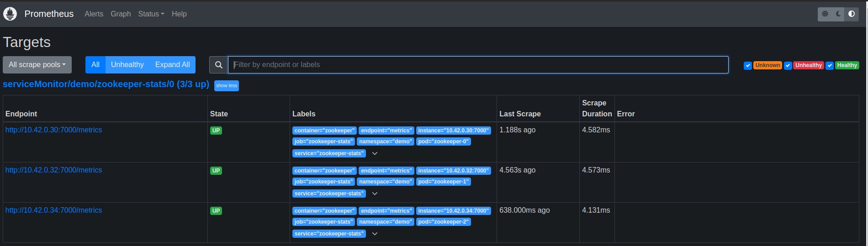Focus the filter by endpoint or labels field
The width and height of the screenshot is (868, 246).
tap(478, 65)
